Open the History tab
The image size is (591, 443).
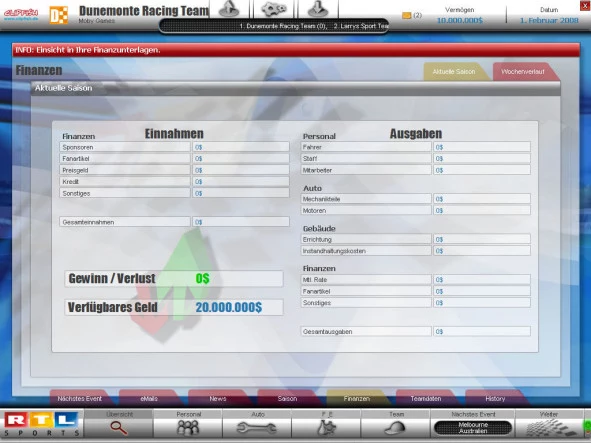click(495, 399)
